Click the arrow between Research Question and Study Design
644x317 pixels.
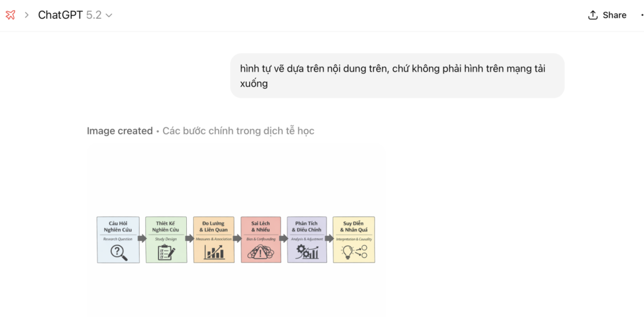coord(142,238)
